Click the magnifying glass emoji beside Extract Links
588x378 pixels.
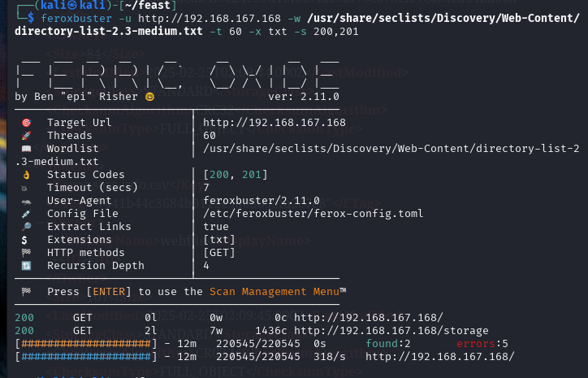tap(26, 227)
